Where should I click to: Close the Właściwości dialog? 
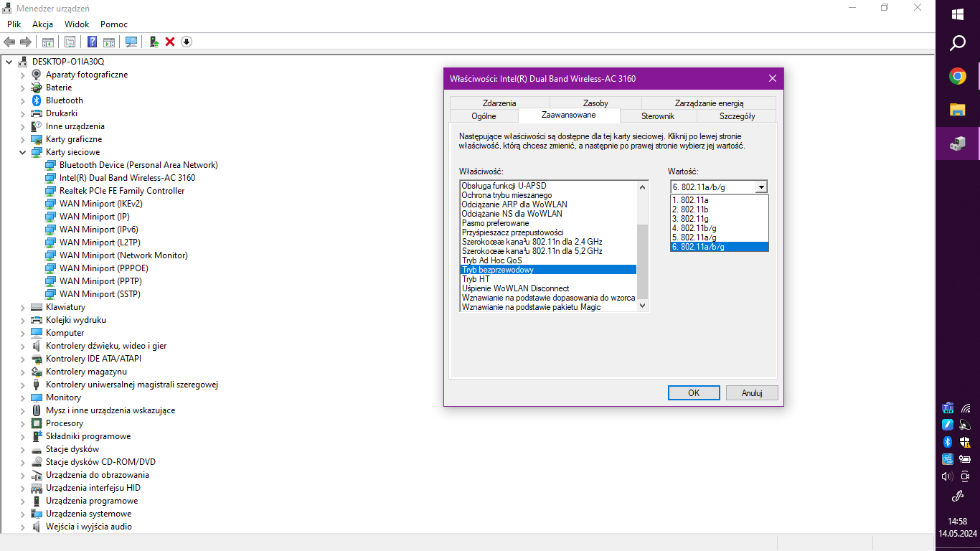pyautogui.click(x=772, y=78)
